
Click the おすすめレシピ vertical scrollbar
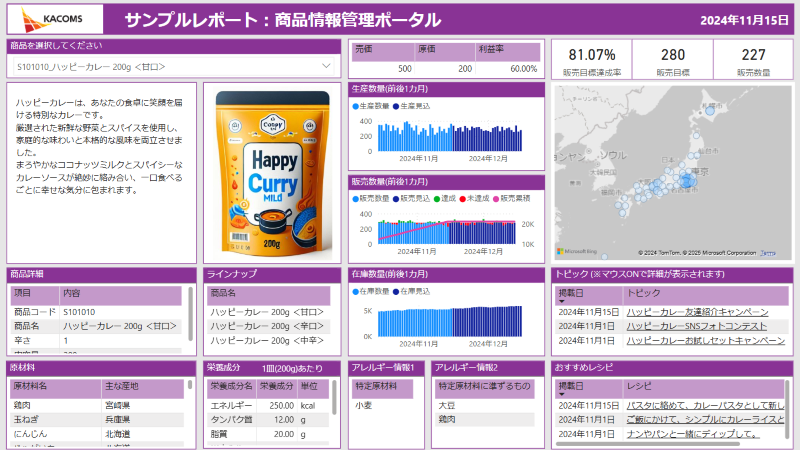(787, 409)
